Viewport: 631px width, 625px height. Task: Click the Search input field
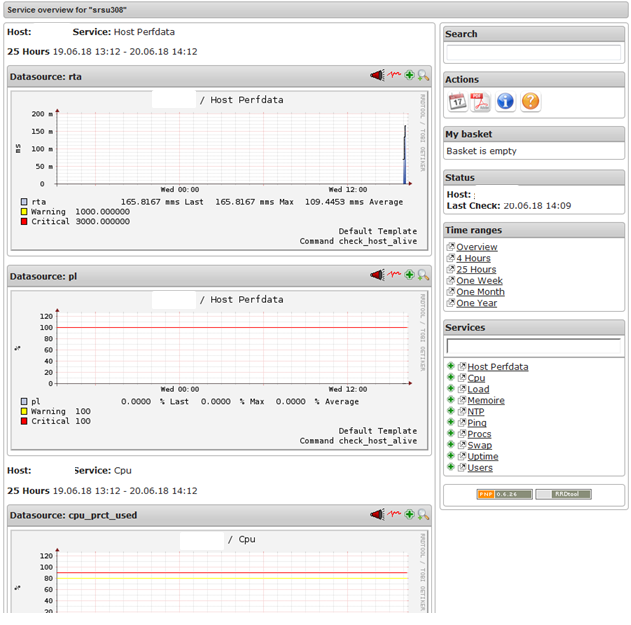point(533,52)
